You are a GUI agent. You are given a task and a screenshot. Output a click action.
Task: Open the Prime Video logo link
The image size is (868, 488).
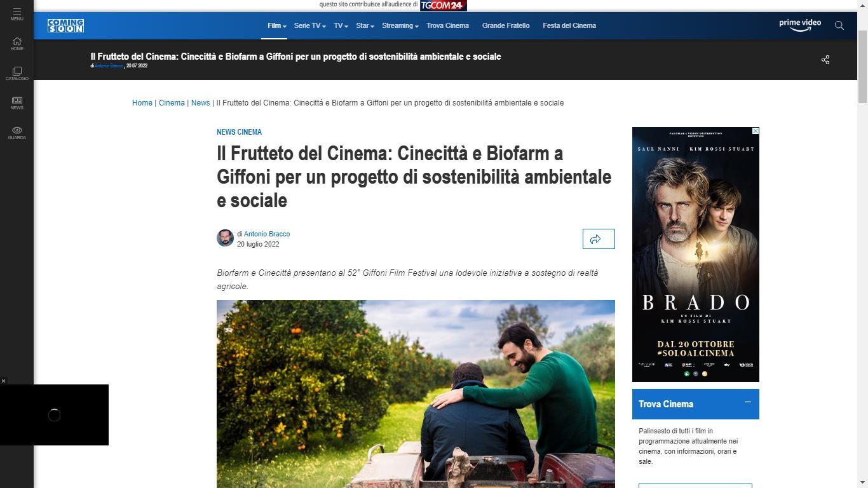point(800,25)
